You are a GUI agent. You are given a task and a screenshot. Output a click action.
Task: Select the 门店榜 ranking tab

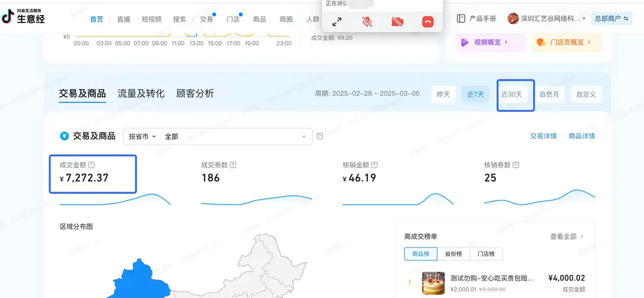pos(486,254)
